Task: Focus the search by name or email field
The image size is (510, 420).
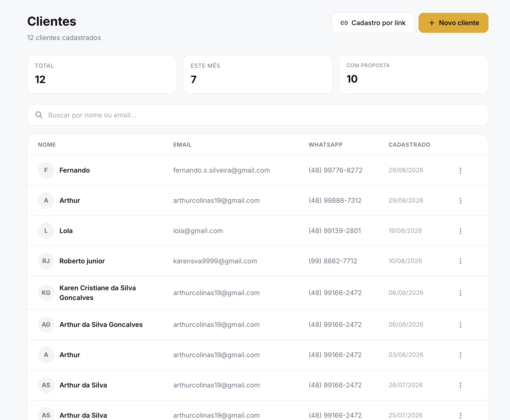Action: pyautogui.click(x=258, y=115)
